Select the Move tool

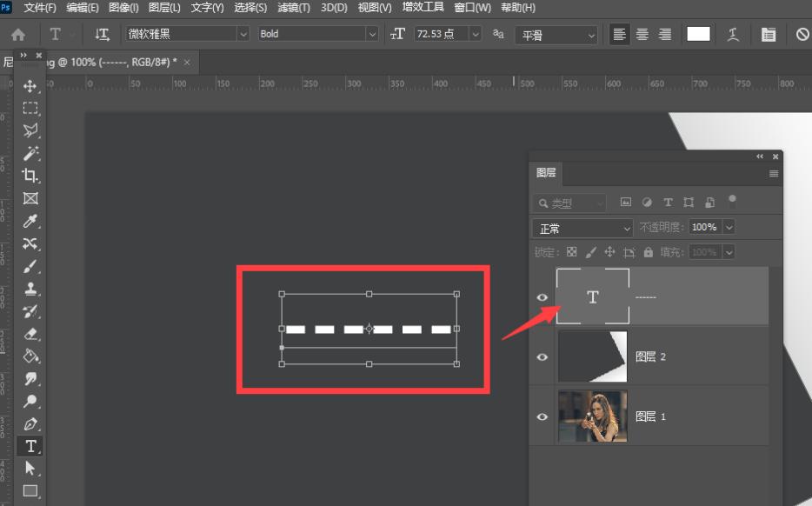pos(30,85)
